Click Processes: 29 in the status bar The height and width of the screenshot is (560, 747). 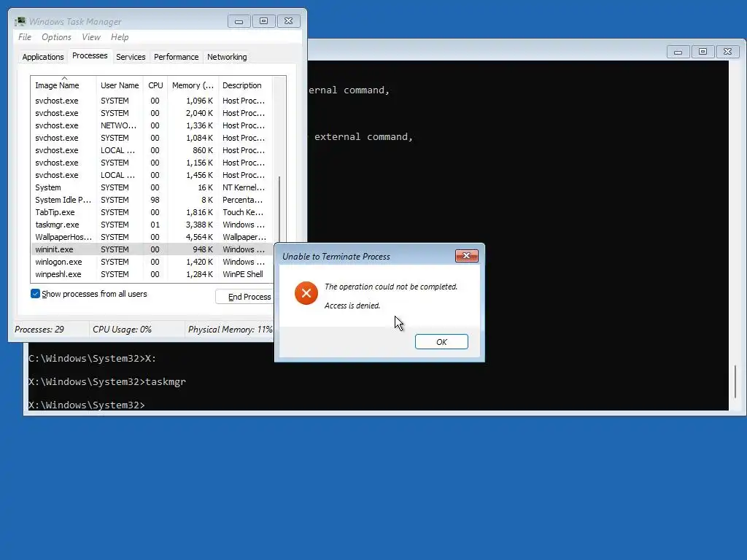click(39, 330)
